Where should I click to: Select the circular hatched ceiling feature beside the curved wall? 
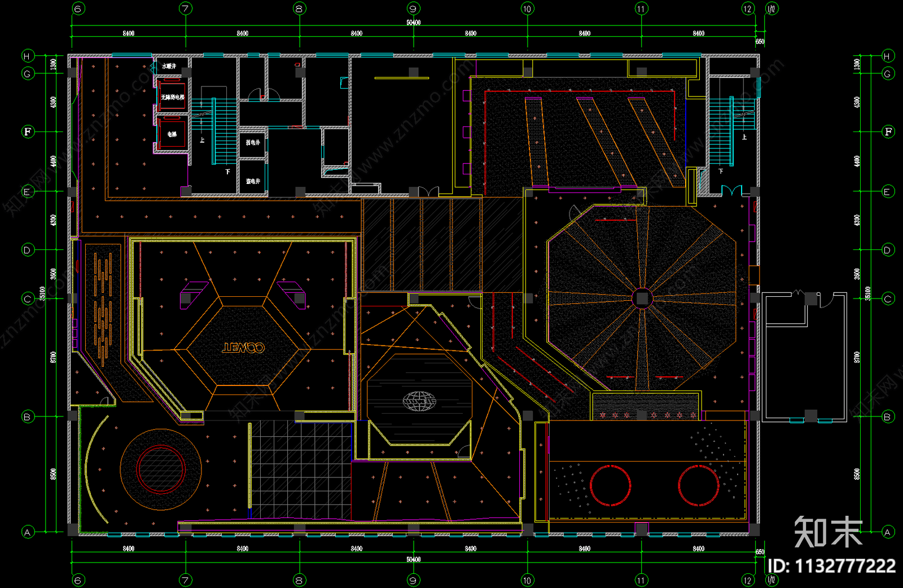pyautogui.click(x=161, y=469)
